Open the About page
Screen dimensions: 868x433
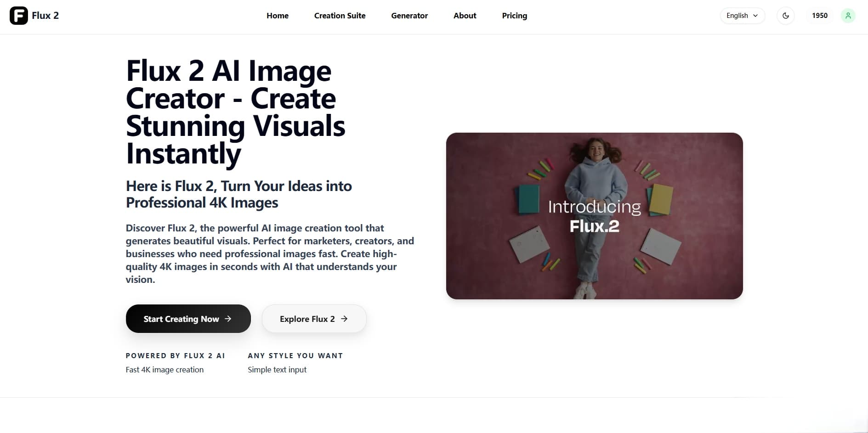pos(465,16)
